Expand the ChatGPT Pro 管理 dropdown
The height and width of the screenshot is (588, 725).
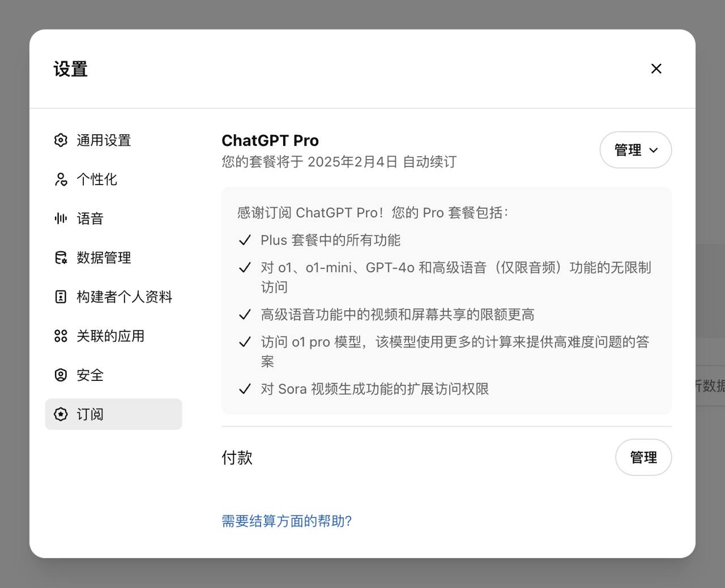pyautogui.click(x=636, y=150)
